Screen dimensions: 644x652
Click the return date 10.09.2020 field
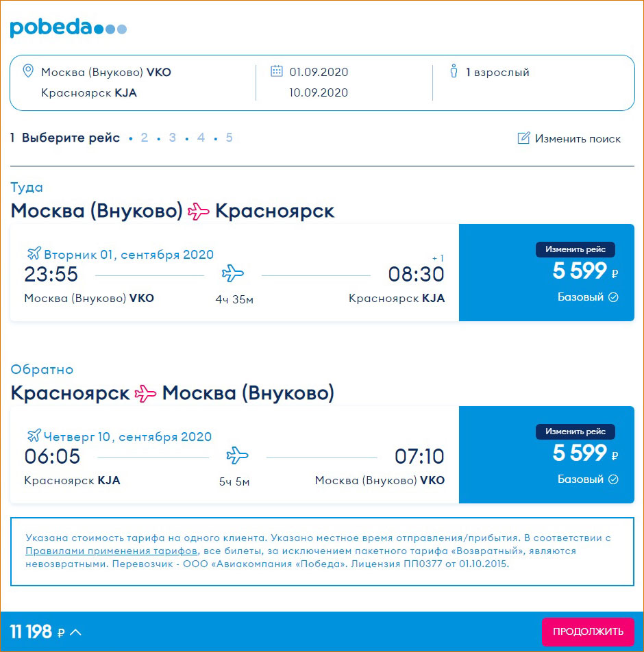click(319, 92)
